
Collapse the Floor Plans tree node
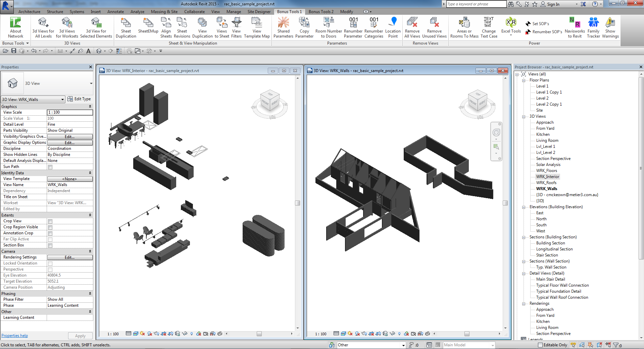524,80
